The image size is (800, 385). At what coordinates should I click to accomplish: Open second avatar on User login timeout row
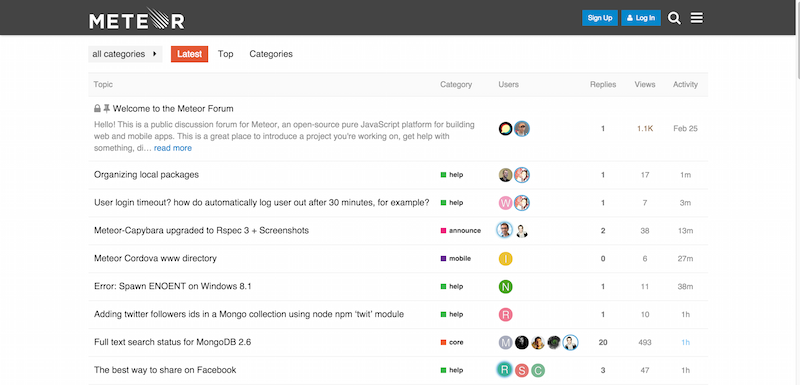[521, 203]
